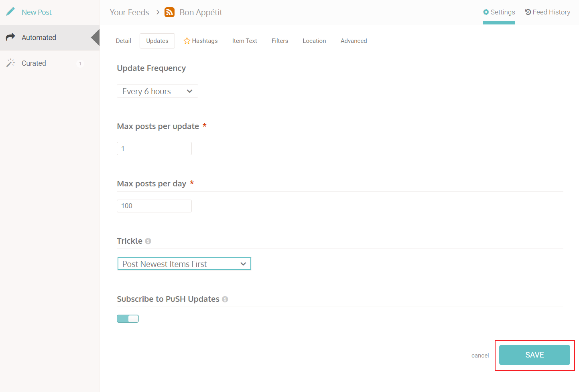Click the orange RSS feed icon
Screen dimensions: 579x392
(x=170, y=12)
